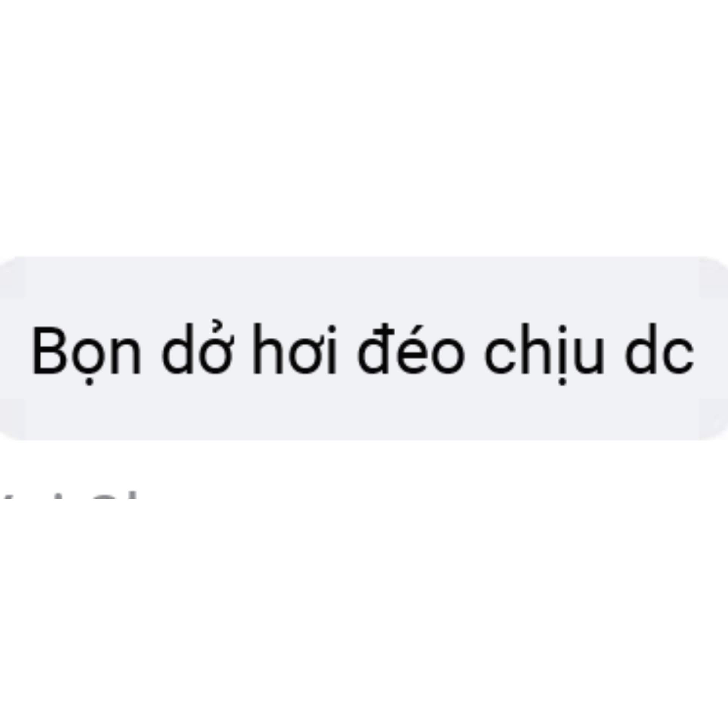This screenshot has height=728, width=728.
Task: Click the top padding inside the message bubble
Action: pyautogui.click(x=364, y=288)
